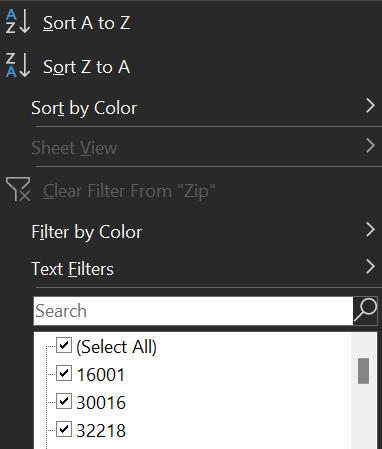The image size is (382, 449).
Task: Choose Sort Z to A
Action: click(86, 67)
